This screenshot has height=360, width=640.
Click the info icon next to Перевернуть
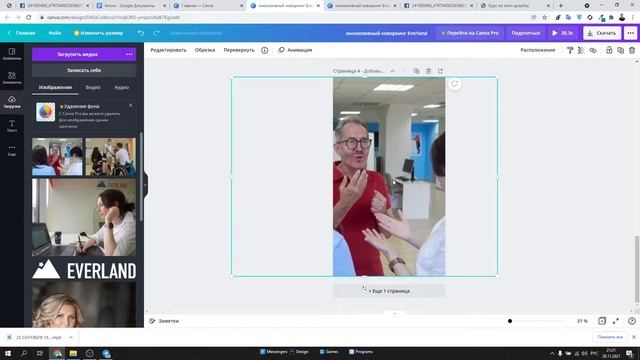[x=264, y=50]
